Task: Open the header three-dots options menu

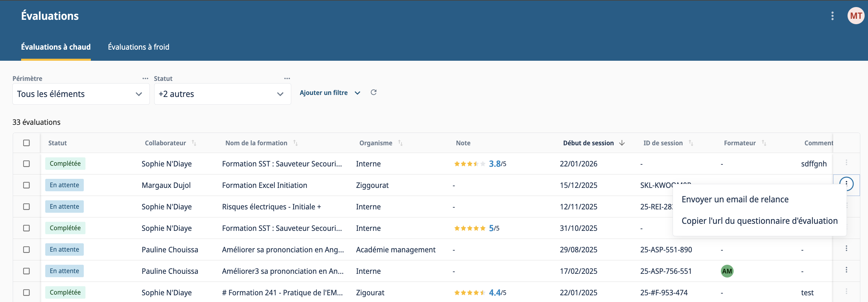Action: [832, 16]
